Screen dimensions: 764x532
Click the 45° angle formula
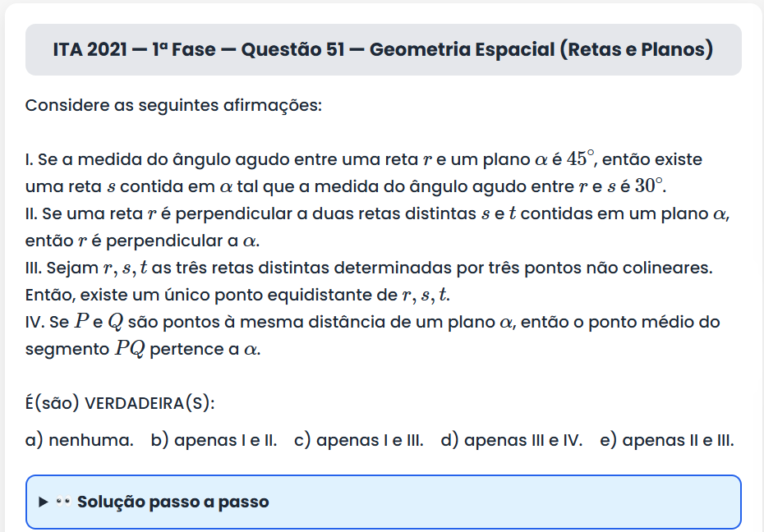click(x=580, y=158)
